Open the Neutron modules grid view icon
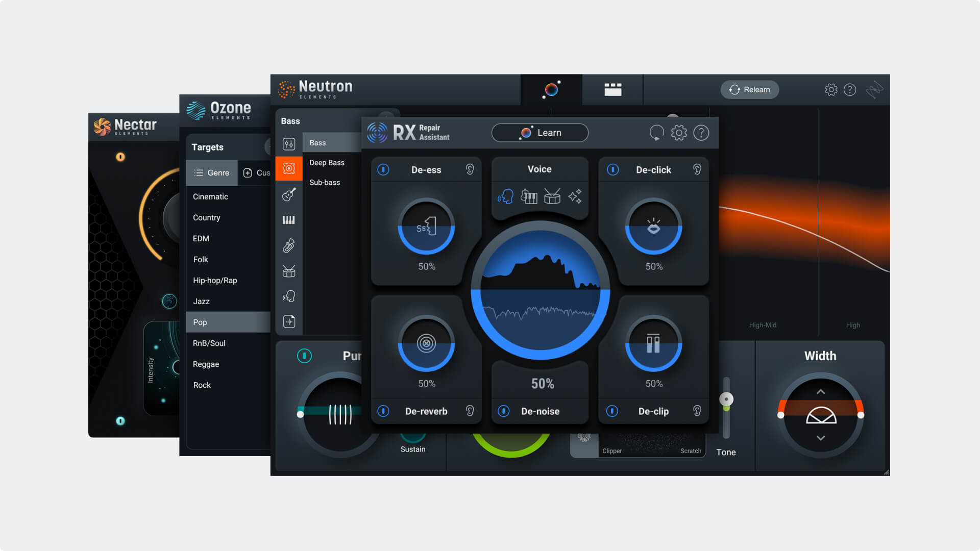The image size is (980, 551). point(612,90)
